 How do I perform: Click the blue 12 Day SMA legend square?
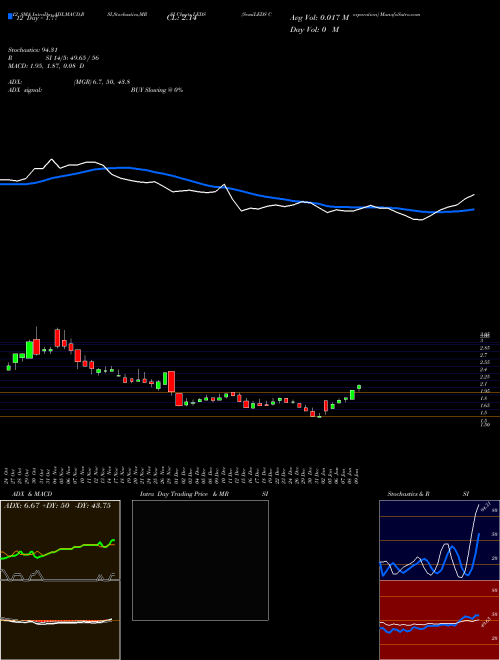[x=10, y=16]
